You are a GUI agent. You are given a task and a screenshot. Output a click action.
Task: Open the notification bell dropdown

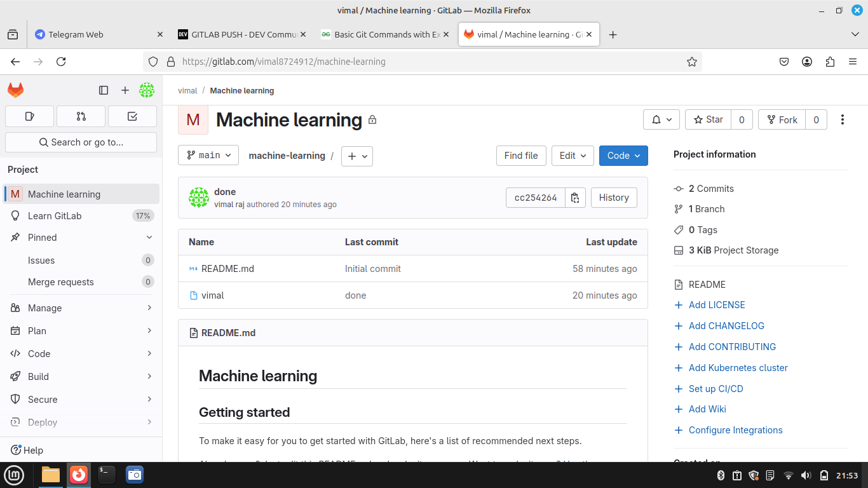661,119
